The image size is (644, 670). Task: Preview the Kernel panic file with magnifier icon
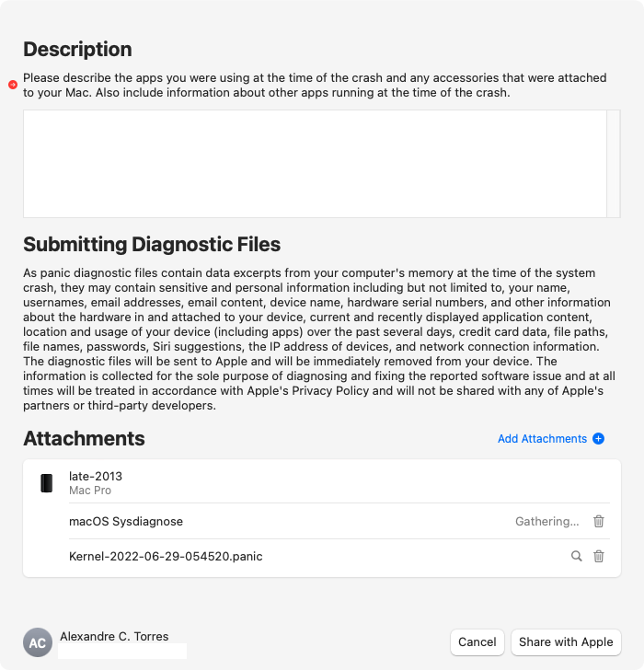coord(577,556)
